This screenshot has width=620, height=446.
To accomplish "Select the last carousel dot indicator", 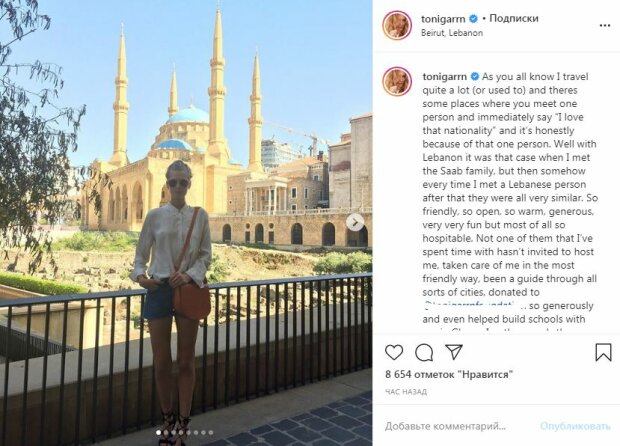I will point(211,433).
